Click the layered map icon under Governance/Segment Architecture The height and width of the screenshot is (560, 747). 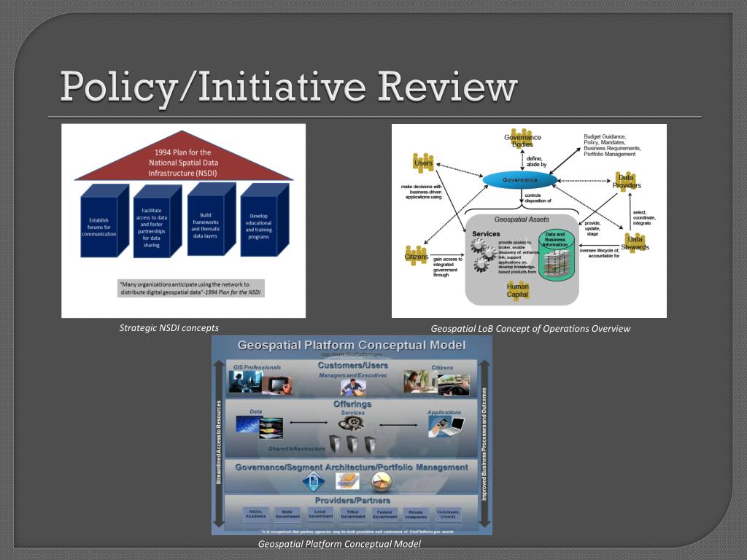(347, 481)
